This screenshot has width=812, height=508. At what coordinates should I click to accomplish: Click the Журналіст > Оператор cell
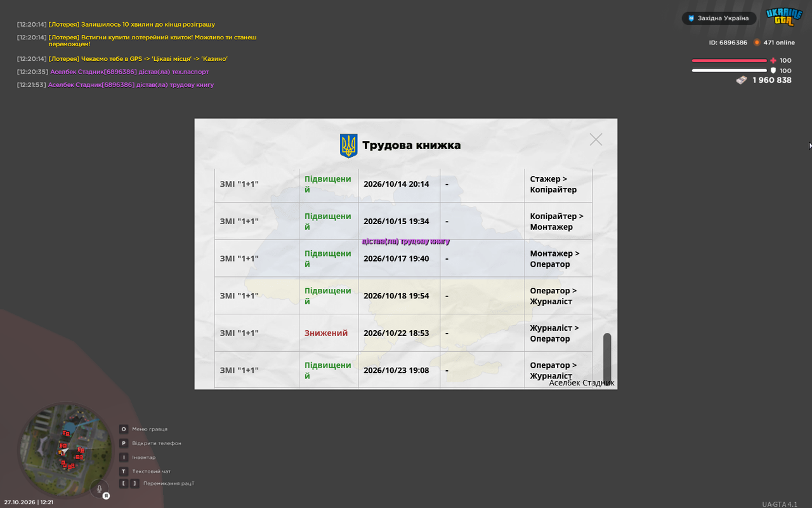tap(558, 333)
